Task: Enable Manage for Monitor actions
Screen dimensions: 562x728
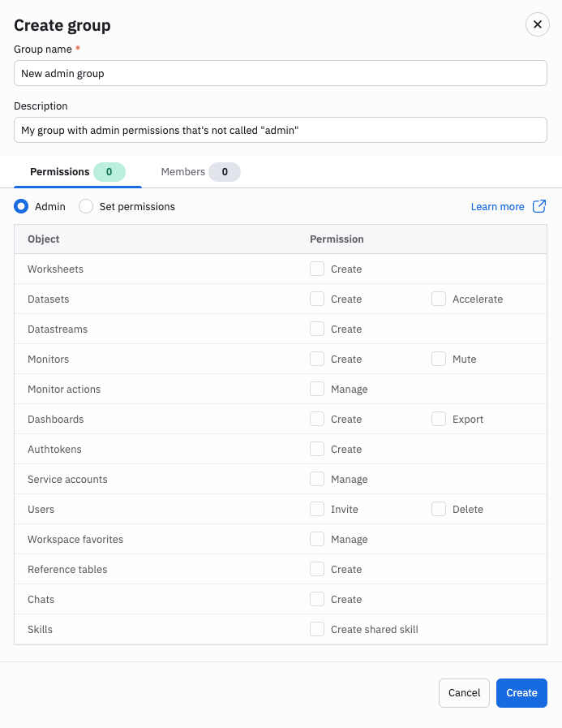Action: tap(317, 389)
